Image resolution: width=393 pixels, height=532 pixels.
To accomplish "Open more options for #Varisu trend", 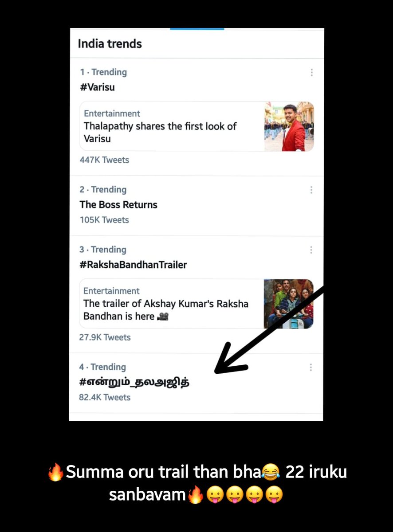I will 312,73.
